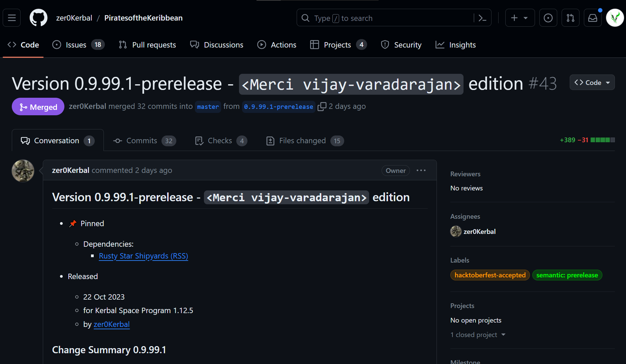Expand the 1 closed project list
This screenshot has width=626, height=364.
pos(478,335)
